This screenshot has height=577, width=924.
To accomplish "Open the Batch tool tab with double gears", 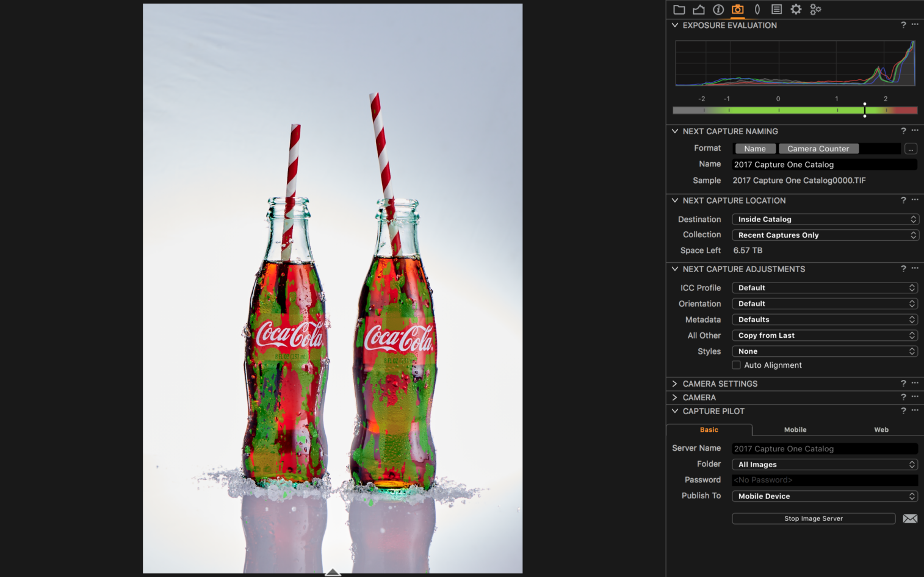I will point(815,9).
